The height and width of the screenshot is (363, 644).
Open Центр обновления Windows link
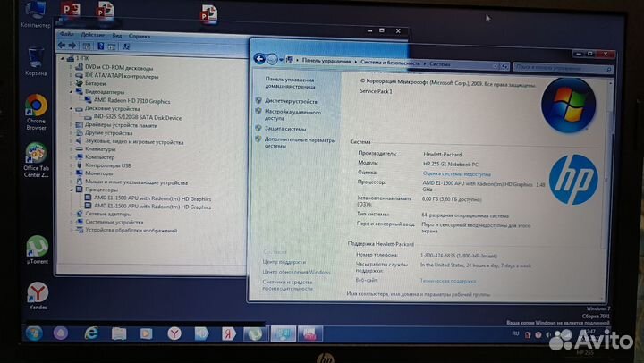pyautogui.click(x=296, y=272)
